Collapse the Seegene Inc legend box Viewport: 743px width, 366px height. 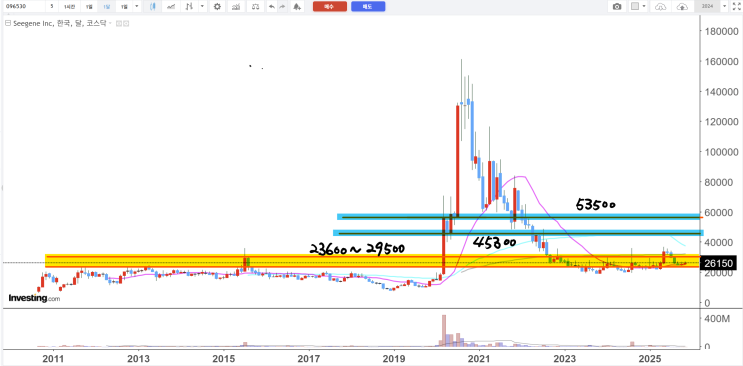[8, 23]
